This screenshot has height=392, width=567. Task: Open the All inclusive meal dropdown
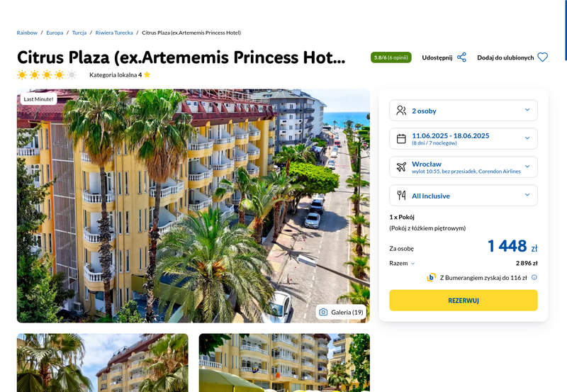point(464,195)
